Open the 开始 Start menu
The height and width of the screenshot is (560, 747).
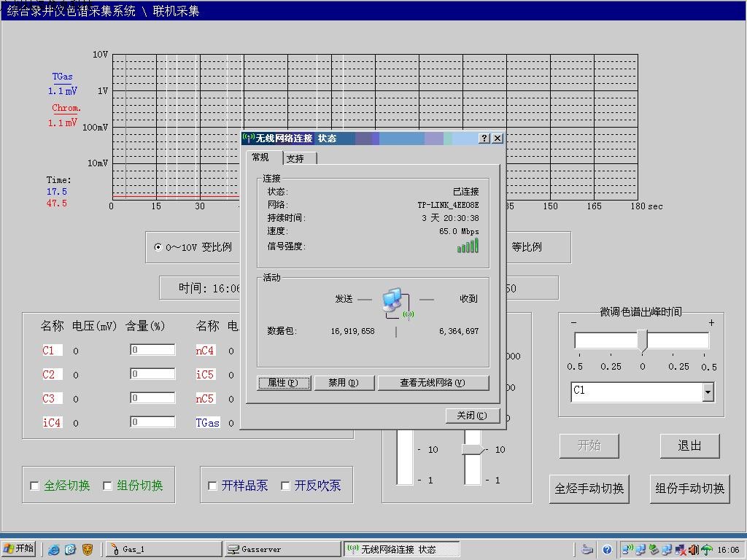pos(19,549)
